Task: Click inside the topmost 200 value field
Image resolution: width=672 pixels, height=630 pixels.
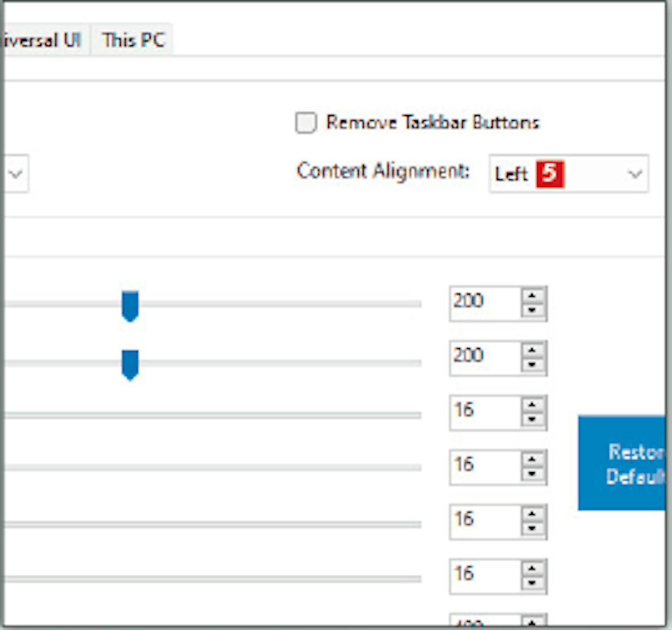Action: (485, 301)
